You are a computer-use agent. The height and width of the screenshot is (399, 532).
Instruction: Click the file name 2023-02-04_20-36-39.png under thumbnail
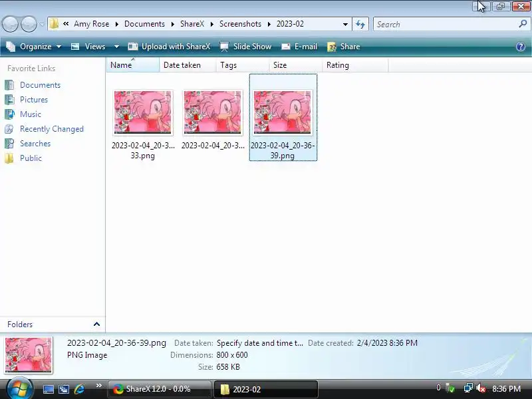point(283,150)
